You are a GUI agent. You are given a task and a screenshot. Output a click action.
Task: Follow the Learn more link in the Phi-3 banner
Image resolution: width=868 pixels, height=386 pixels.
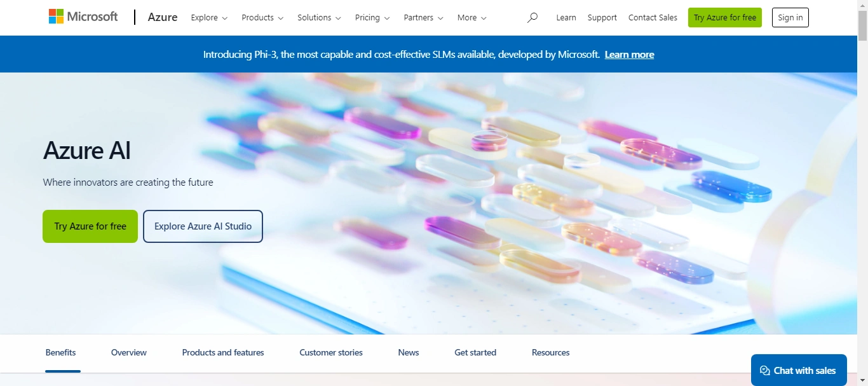click(629, 55)
